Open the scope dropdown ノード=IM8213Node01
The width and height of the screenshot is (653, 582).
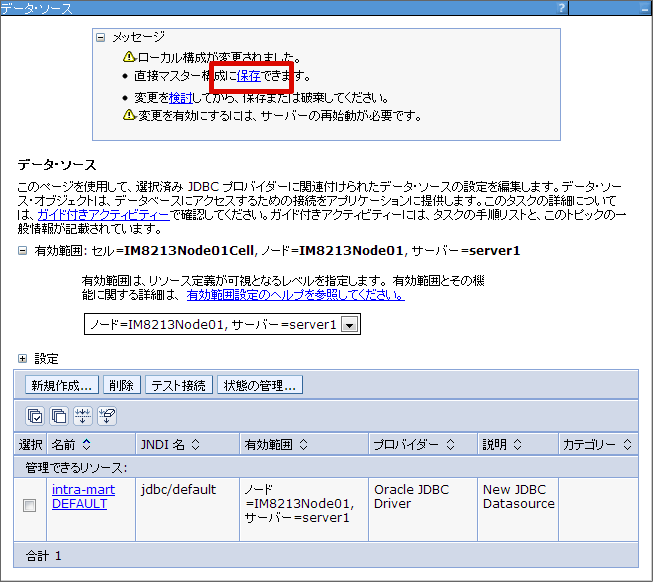(349, 324)
